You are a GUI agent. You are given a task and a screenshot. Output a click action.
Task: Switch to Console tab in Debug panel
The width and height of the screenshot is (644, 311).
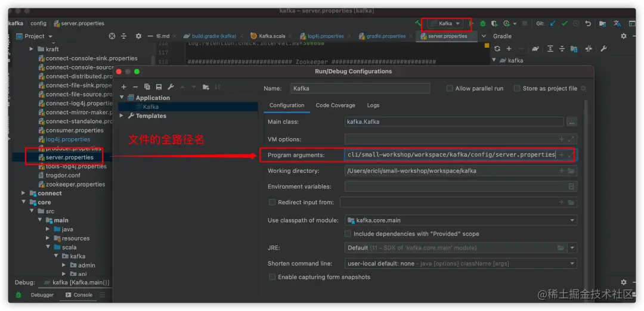pos(79,295)
